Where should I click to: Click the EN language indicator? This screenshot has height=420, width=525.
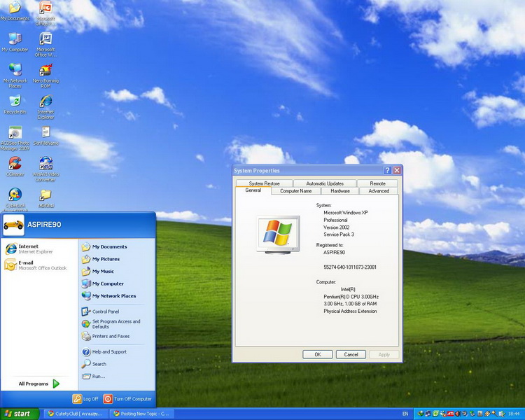pyautogui.click(x=405, y=414)
